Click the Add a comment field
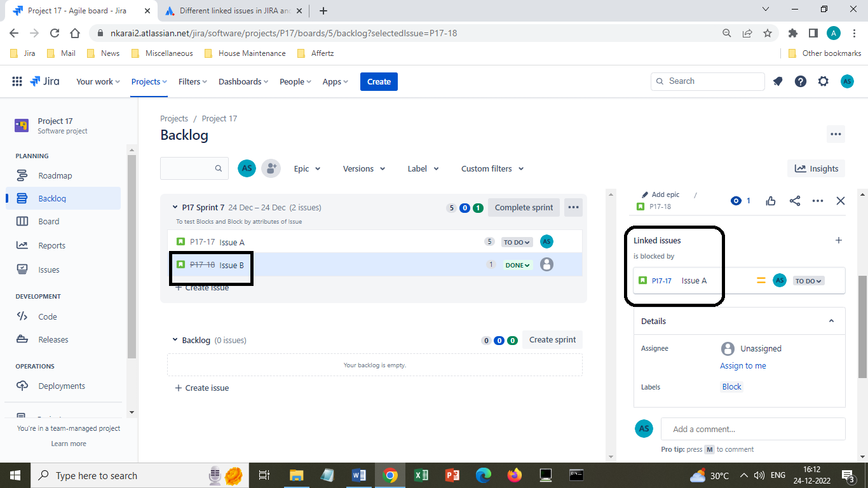This screenshot has width=868, height=488. click(753, 429)
